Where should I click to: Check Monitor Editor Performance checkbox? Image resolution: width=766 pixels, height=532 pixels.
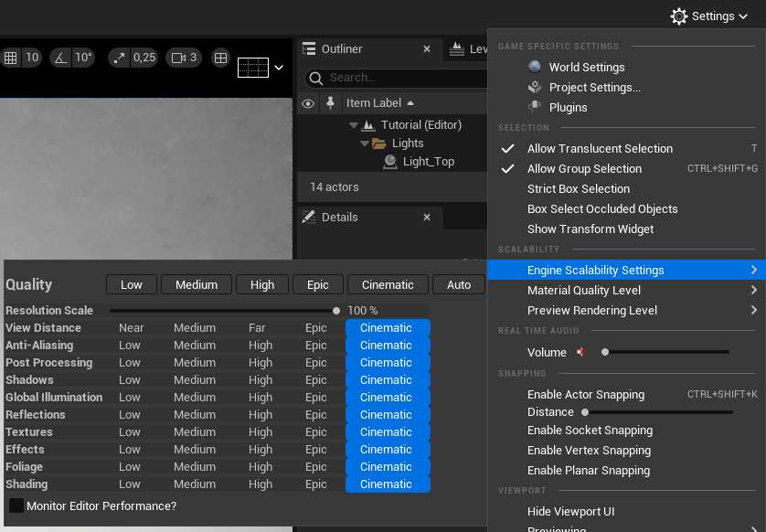click(x=16, y=505)
